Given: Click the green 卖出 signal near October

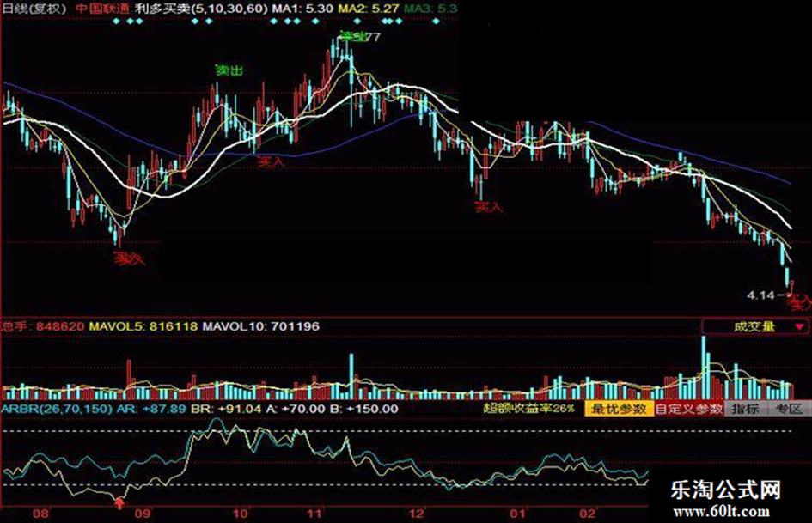Looking at the screenshot, I should (229, 70).
